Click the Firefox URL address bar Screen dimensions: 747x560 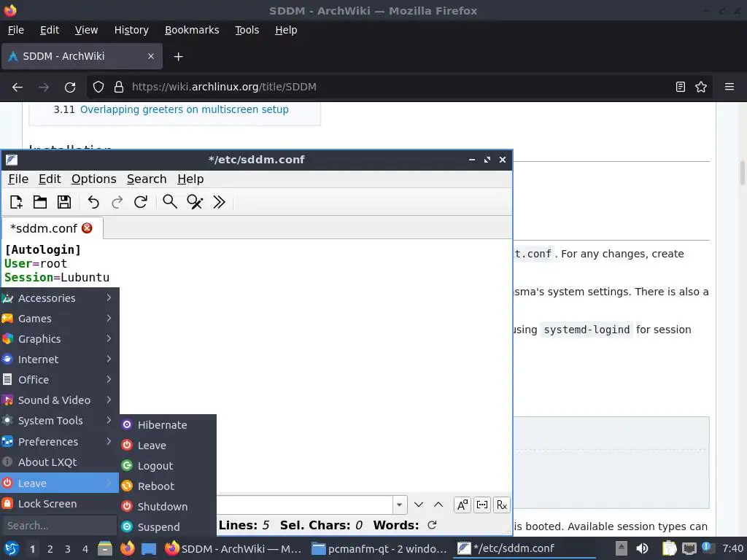[x=399, y=87]
